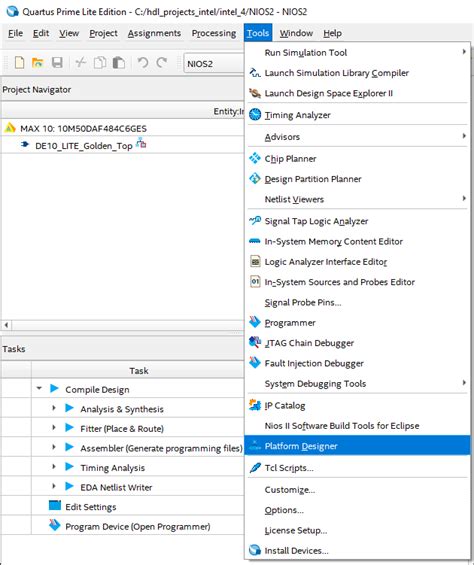Click the Timing Analyzer clock icon
474x565 pixels.
[x=255, y=115]
